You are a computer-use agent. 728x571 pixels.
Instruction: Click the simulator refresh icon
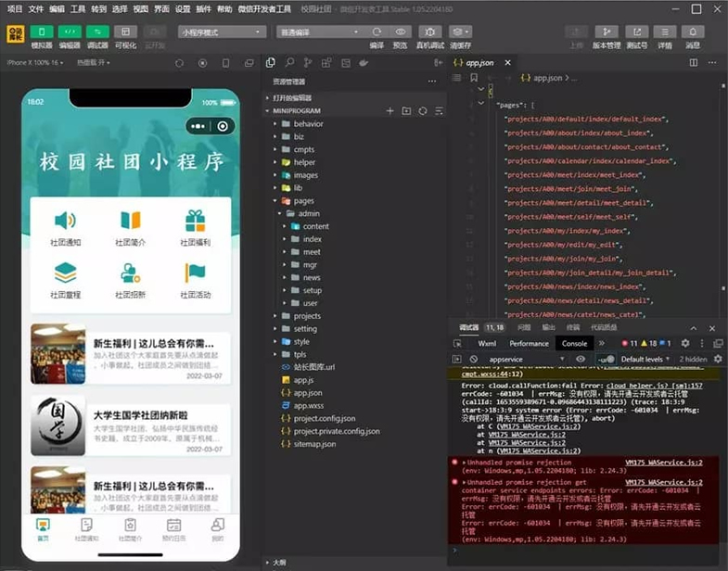click(x=179, y=63)
